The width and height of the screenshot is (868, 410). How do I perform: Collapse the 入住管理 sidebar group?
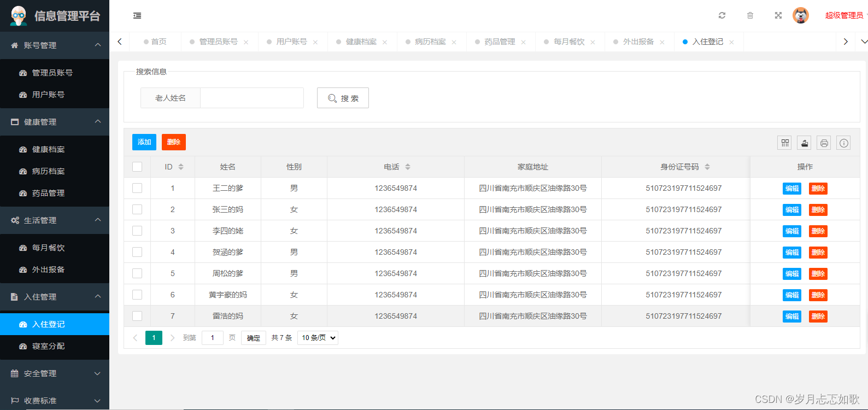coord(55,297)
